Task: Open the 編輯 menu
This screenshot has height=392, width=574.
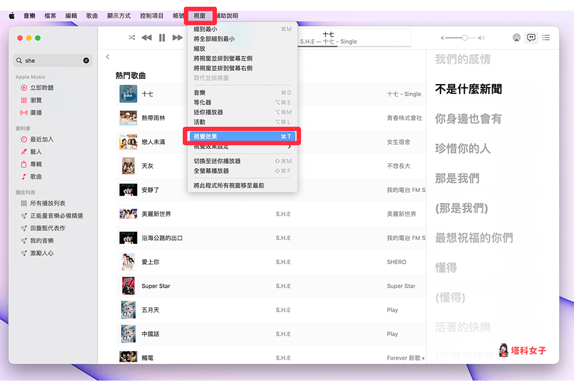Action: (x=71, y=16)
